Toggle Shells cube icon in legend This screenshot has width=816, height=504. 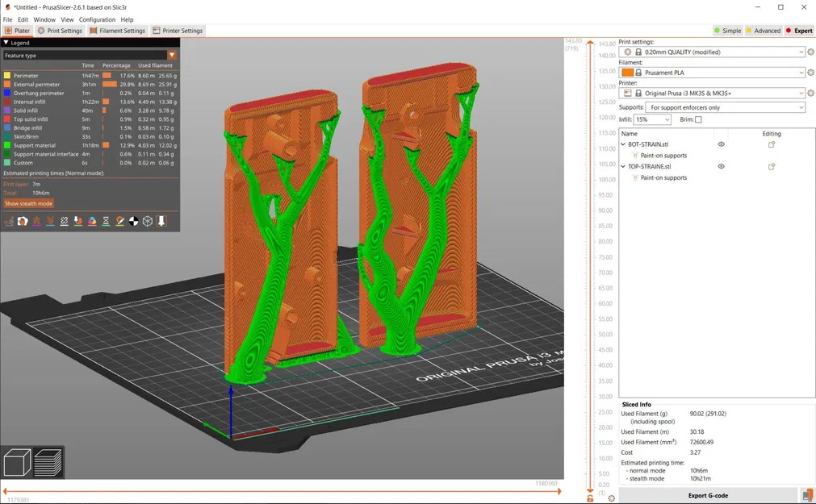(148, 221)
